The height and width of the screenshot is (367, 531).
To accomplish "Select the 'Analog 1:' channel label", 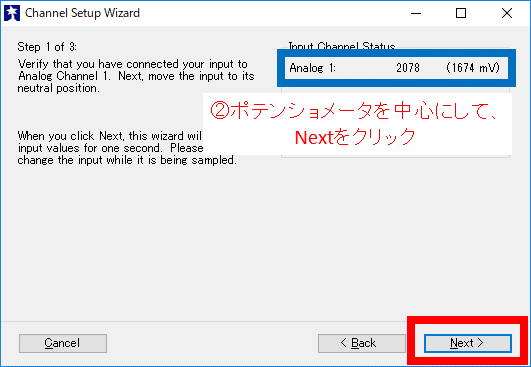I will [x=312, y=68].
